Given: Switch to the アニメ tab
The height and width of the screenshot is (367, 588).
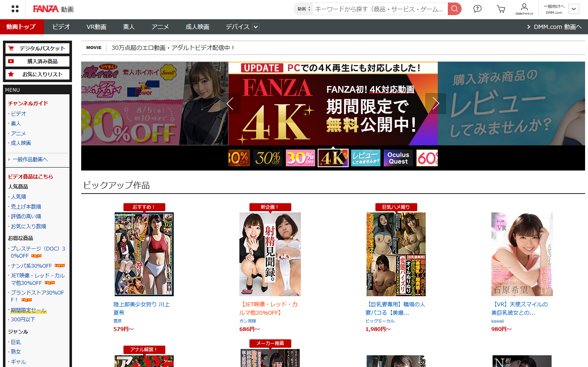Looking at the screenshot, I should (160, 27).
